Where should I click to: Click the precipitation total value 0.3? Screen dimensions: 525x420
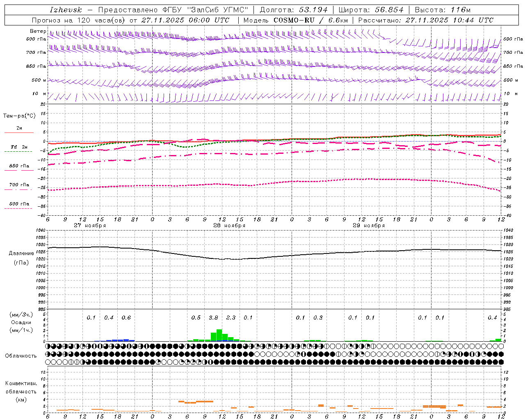point(318,317)
